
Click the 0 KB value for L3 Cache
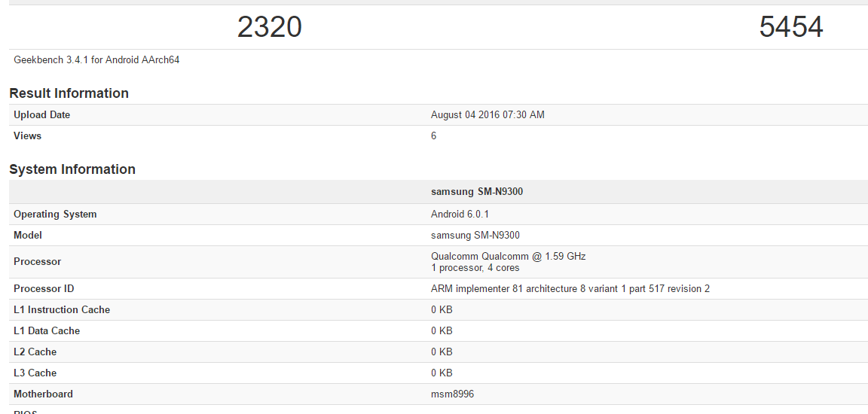(x=442, y=373)
